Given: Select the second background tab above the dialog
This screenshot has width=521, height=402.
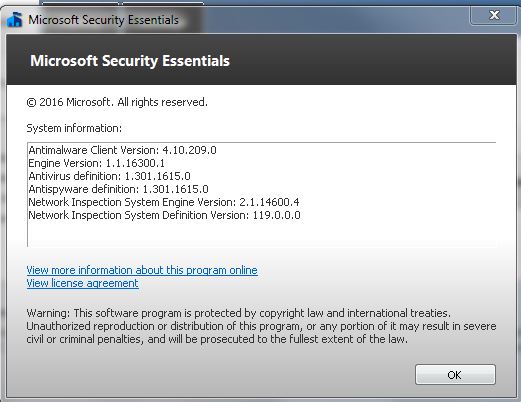Looking at the screenshot, I should coord(163,3).
